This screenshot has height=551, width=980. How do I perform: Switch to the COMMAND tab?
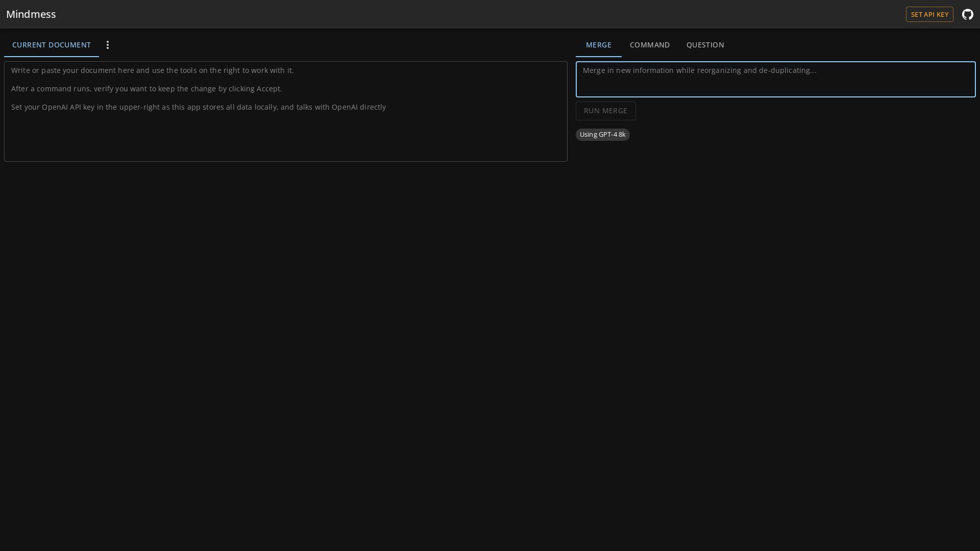(x=649, y=45)
